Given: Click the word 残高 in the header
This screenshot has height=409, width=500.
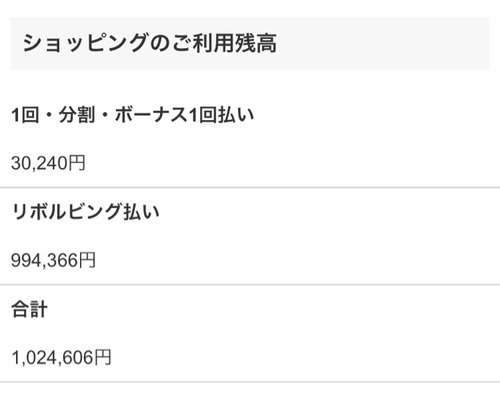Looking at the screenshot, I should [256, 43].
